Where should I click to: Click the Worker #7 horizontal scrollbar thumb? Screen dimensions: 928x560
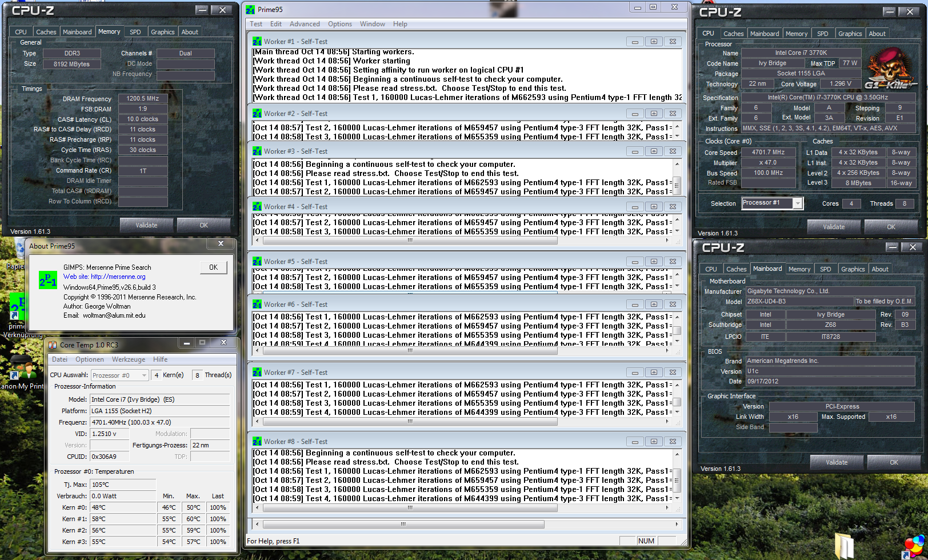[410, 422]
